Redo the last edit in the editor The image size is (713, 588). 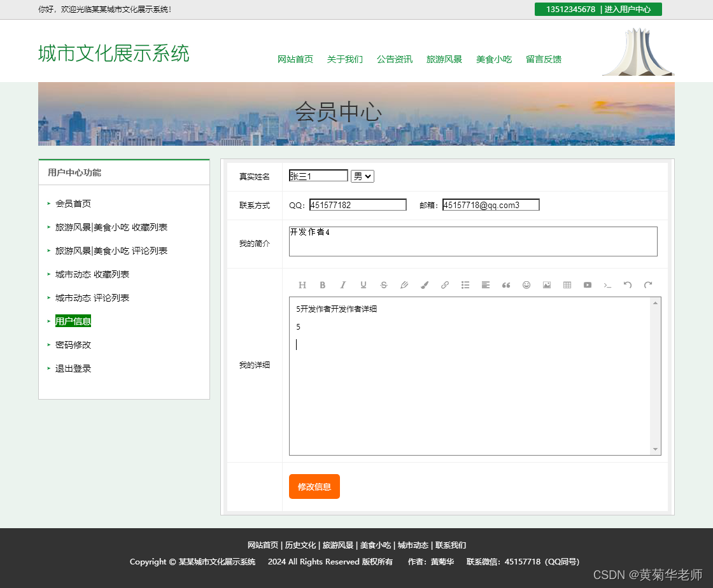pyautogui.click(x=648, y=285)
